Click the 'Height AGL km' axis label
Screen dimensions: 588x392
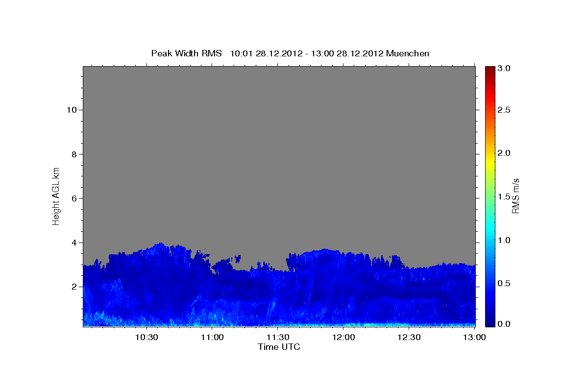[56, 196]
